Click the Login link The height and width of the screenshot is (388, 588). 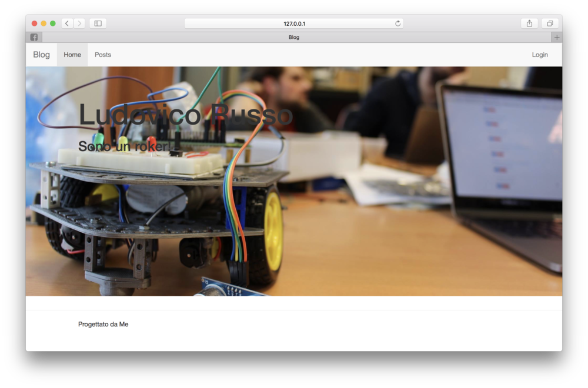click(539, 55)
